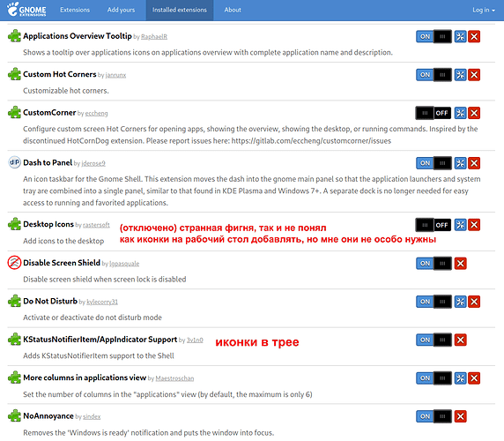
Task: Uninstall Desktop Icons with red X
Action: [x=474, y=225]
